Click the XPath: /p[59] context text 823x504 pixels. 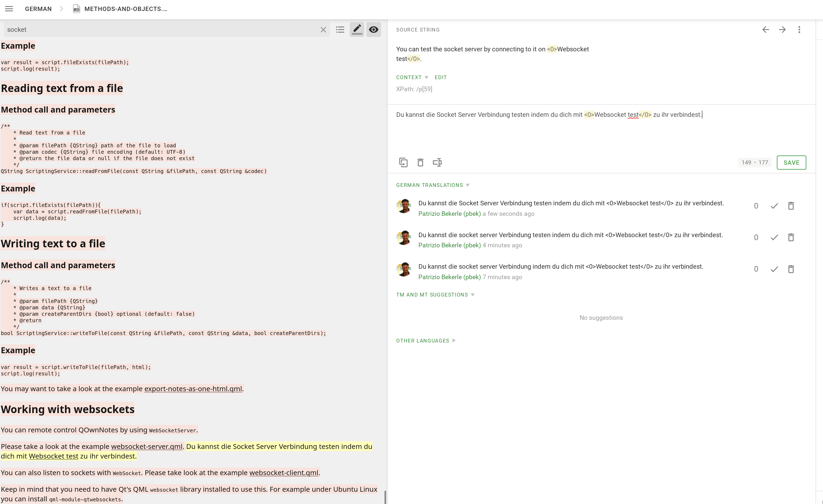(414, 89)
